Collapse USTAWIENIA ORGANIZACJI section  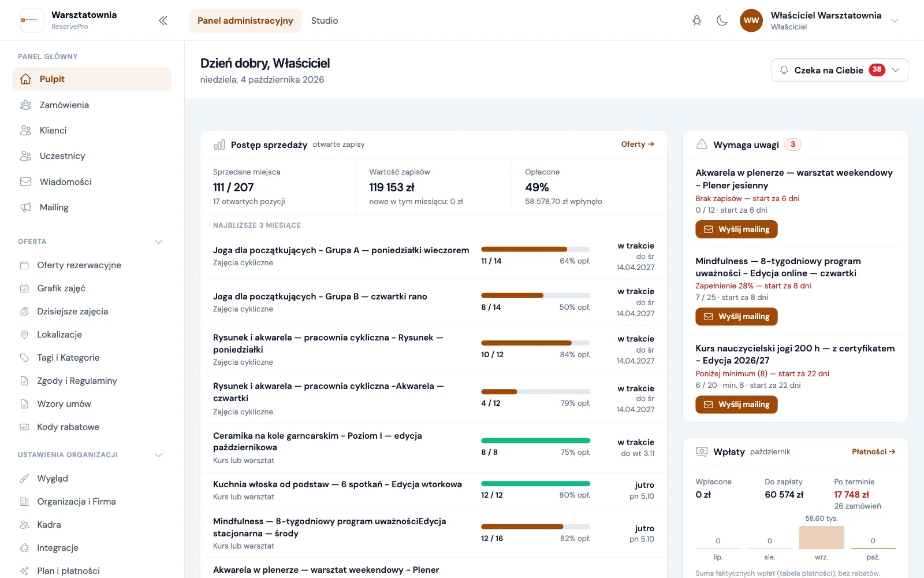pyautogui.click(x=158, y=455)
